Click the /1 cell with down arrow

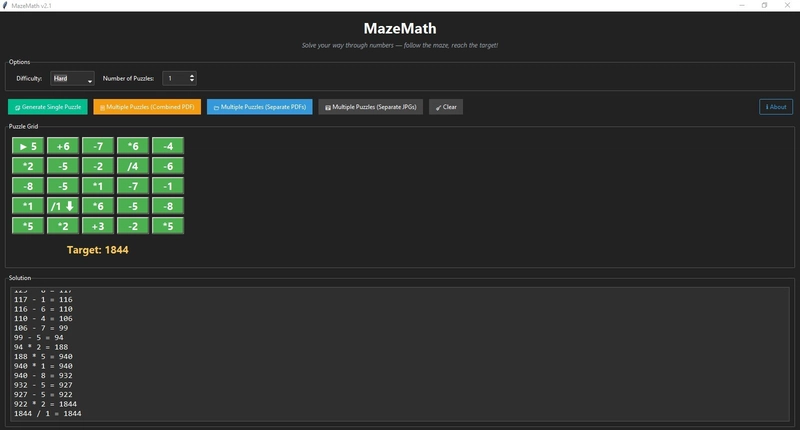tap(63, 206)
